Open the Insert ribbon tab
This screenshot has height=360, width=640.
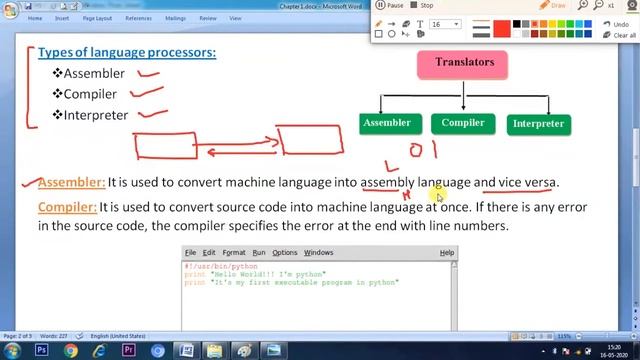62,18
